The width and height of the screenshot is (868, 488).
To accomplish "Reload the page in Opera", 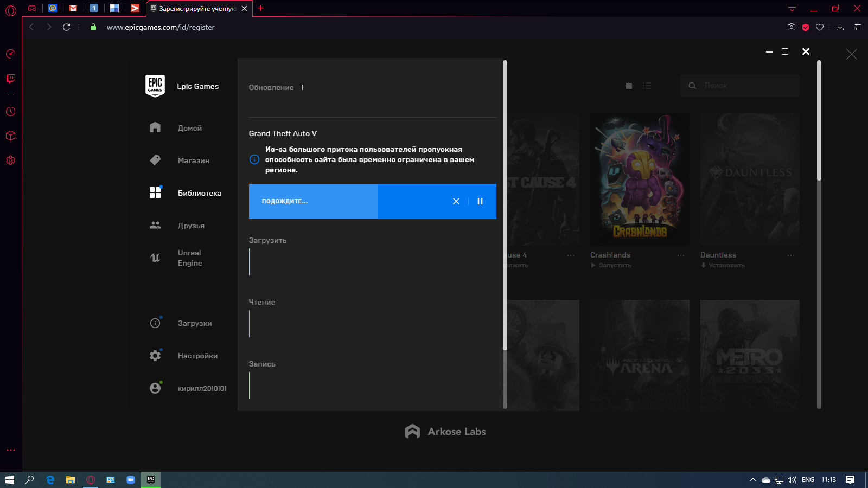I will 66,27.
